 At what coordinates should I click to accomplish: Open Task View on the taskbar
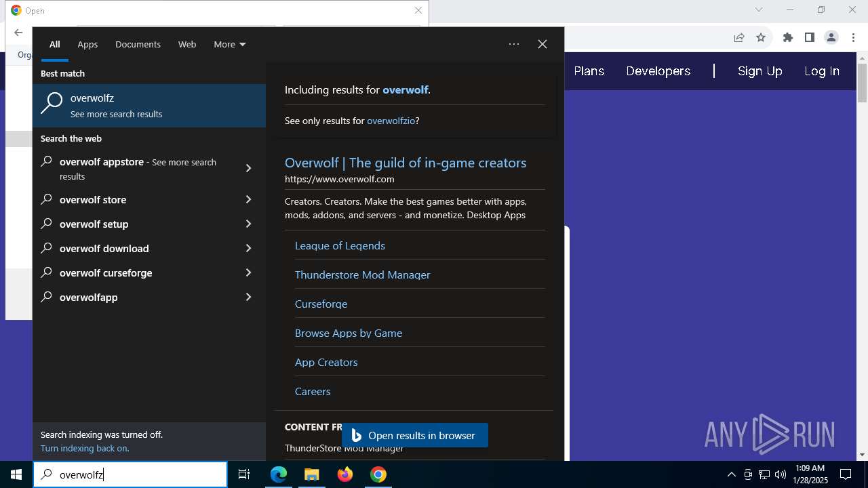point(244,474)
